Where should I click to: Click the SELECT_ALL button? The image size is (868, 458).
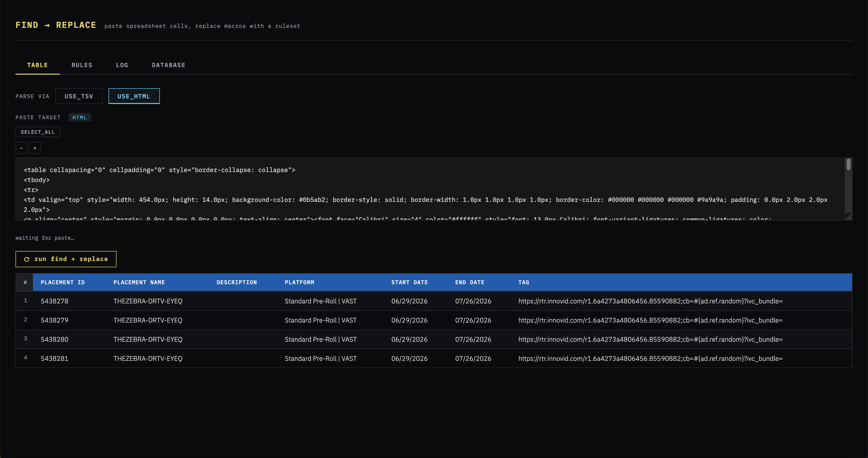(x=38, y=132)
